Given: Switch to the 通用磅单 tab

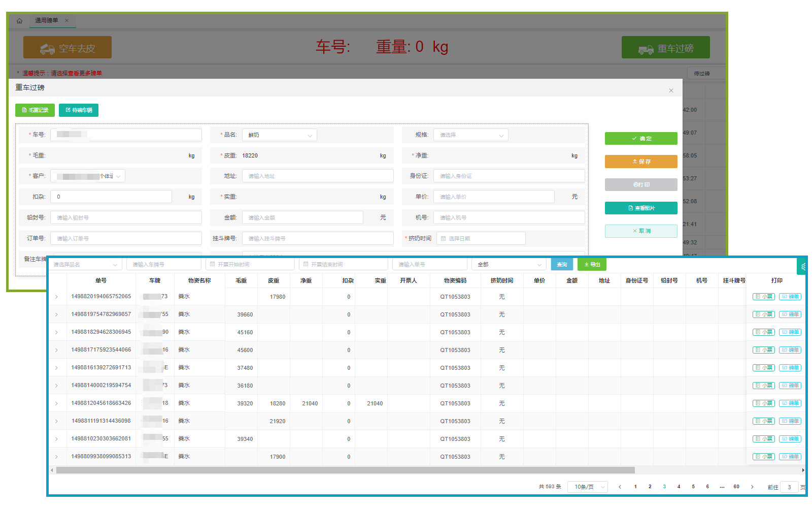Looking at the screenshot, I should pyautogui.click(x=47, y=21).
